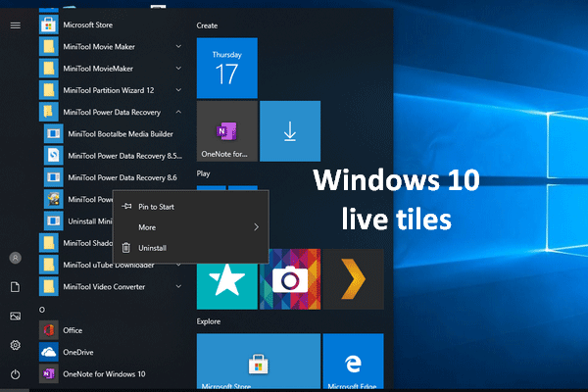Expand the MiniTool Movie Maker folder chevron
This screenshot has width=588, height=392.
coord(178,46)
